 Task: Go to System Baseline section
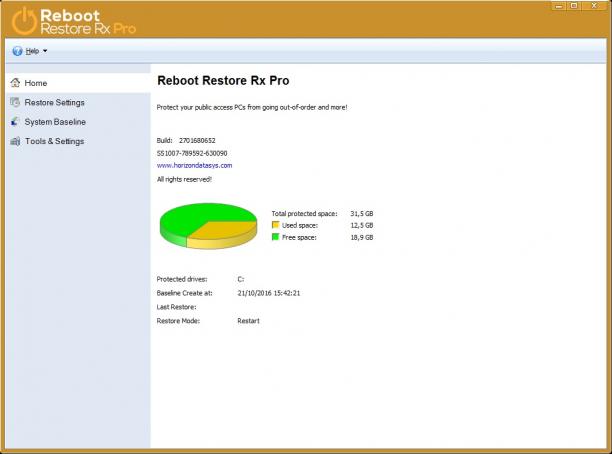[x=78, y=122]
